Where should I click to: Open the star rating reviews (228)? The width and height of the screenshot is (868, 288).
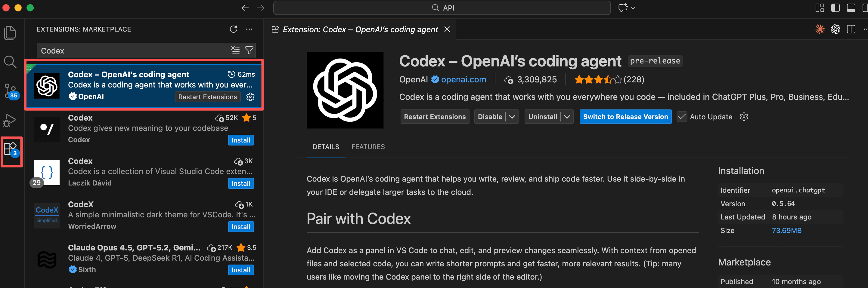[609, 79]
